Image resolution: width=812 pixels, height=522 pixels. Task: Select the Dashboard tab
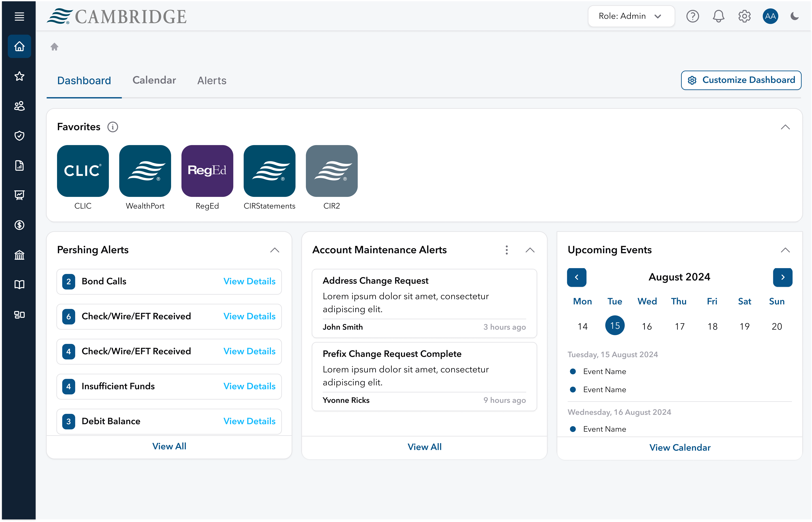pyautogui.click(x=84, y=81)
